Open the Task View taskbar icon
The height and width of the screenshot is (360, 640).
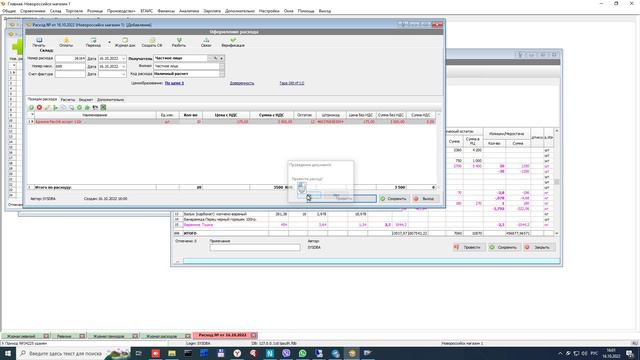[138, 353]
